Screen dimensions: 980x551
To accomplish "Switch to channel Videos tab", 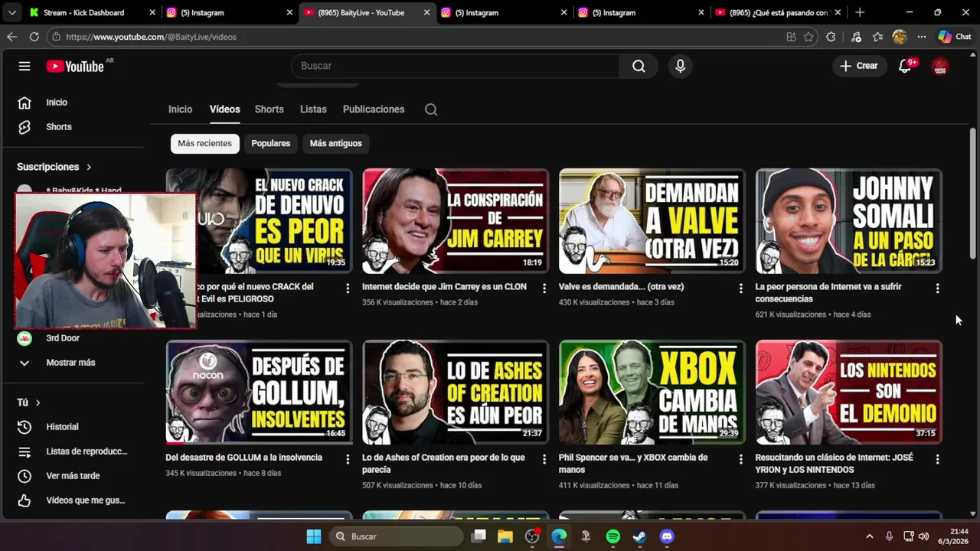I will point(224,109).
